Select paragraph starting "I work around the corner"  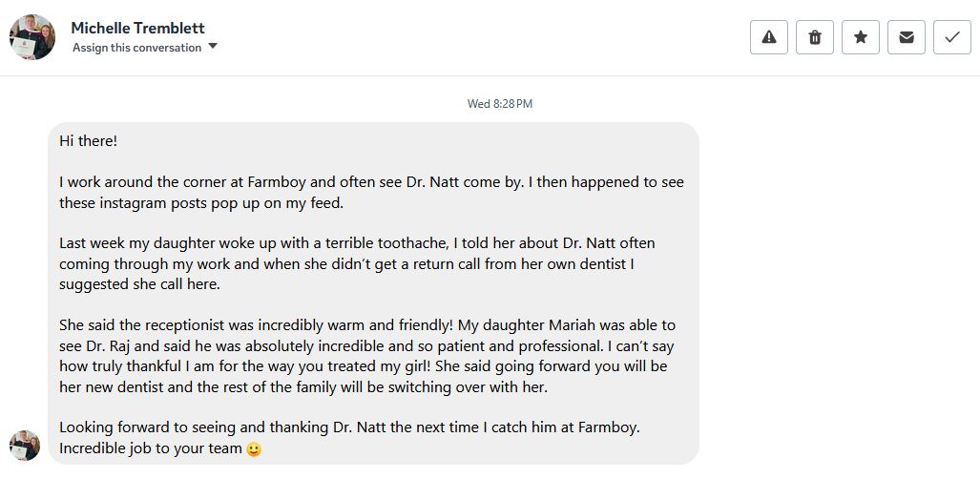[x=371, y=193]
